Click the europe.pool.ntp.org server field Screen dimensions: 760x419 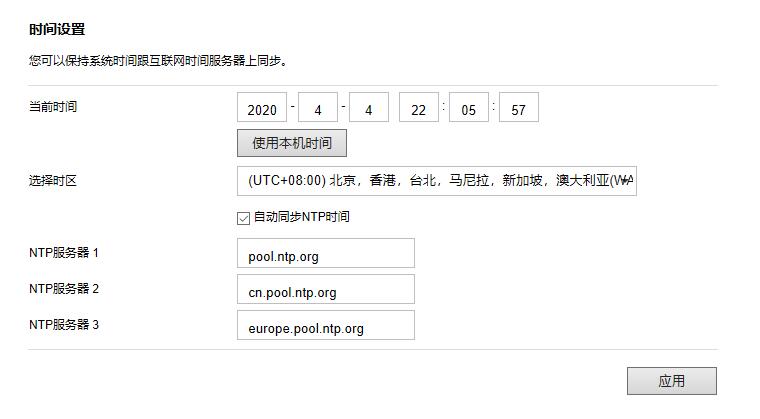click(x=326, y=326)
